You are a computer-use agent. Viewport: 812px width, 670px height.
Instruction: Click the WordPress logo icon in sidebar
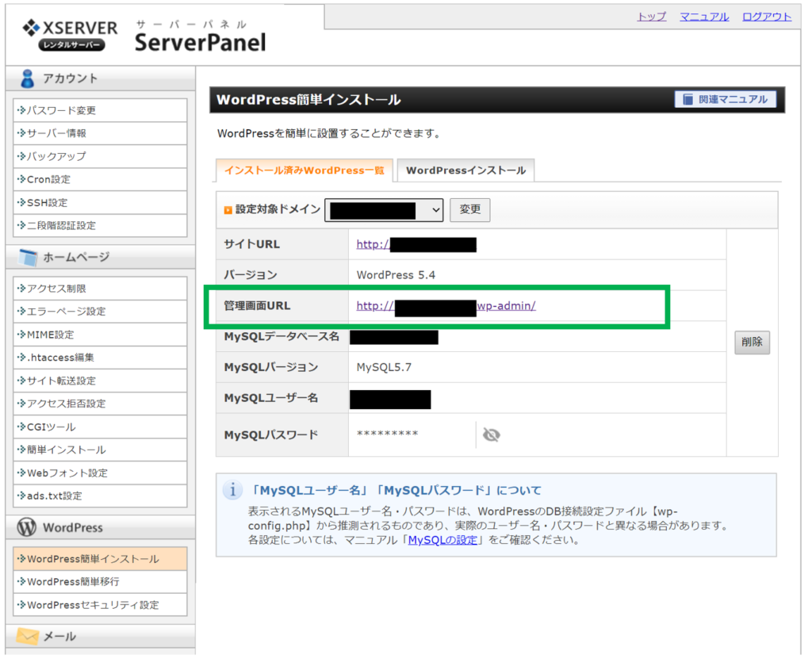coord(29,526)
